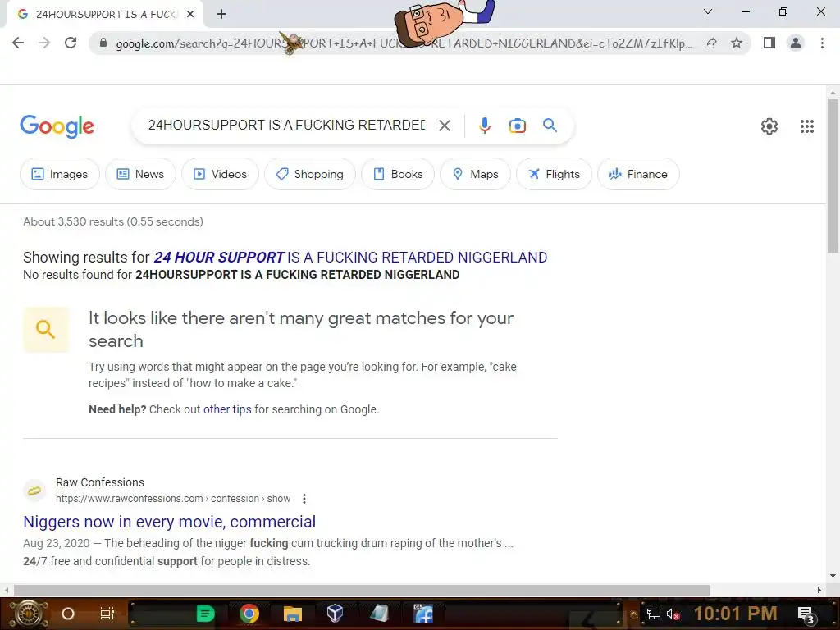Viewport: 840px width, 630px height.
Task: Click the browser forward arrow
Action: pos(44,43)
